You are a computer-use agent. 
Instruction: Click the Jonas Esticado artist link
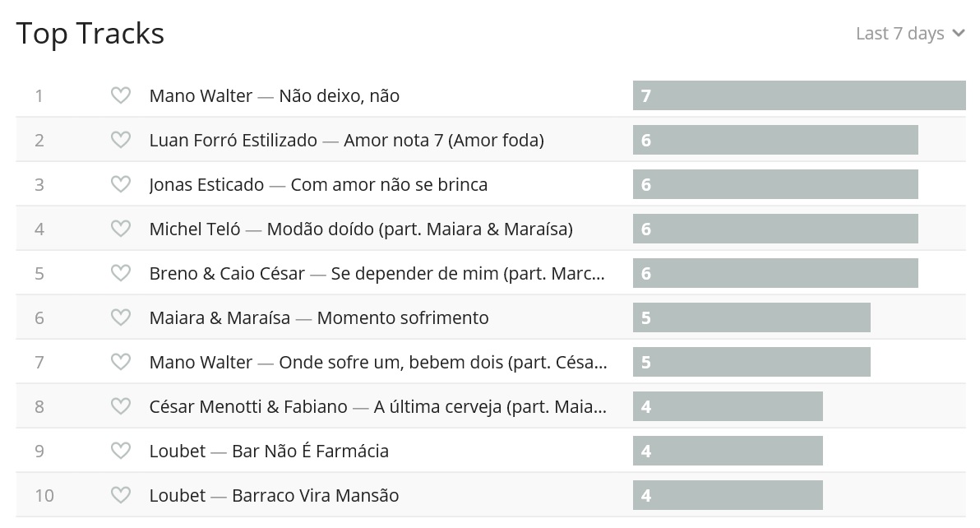tap(206, 185)
